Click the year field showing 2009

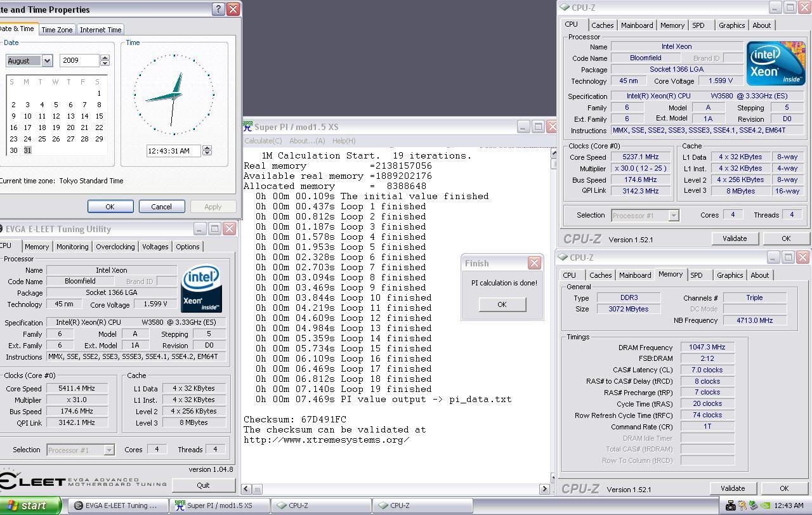(80, 60)
